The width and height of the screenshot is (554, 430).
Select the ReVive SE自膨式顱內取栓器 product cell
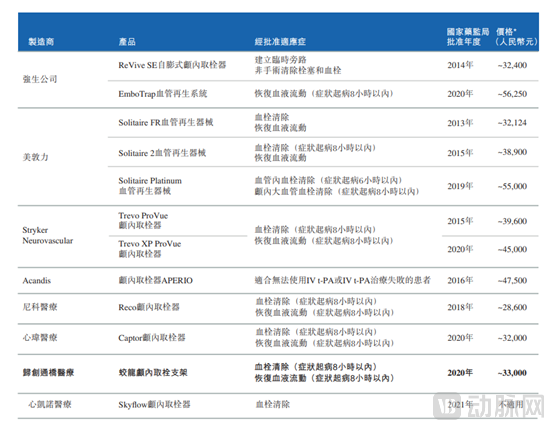pos(172,65)
